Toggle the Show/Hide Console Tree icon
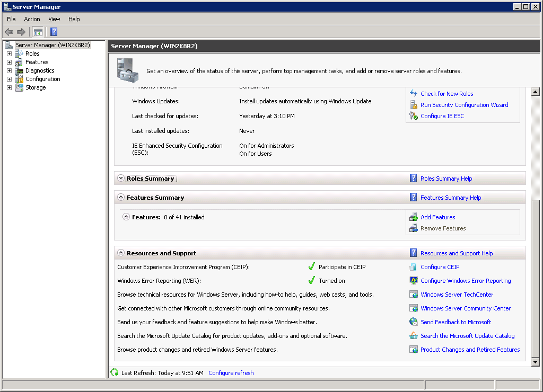The image size is (543, 392). (38, 32)
